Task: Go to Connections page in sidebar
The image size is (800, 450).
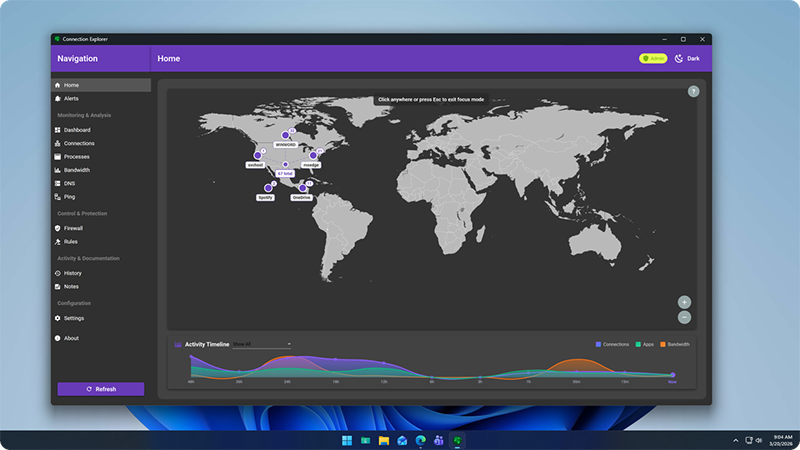Action: tap(79, 143)
